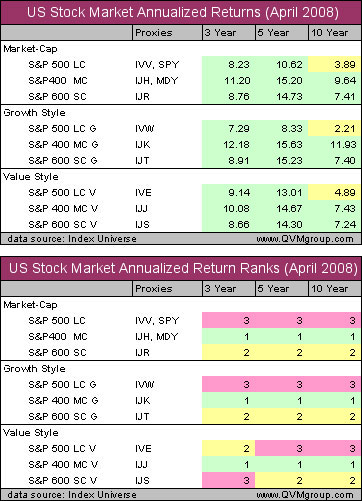
Task: Select the pink rank 3 cell for IJS
Action: 229,480
